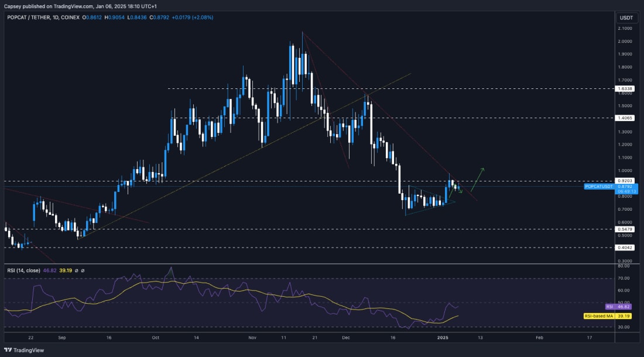Toggle RSI line visibility with crossed-eye icon
This screenshot has height=357, width=644.
pos(76,271)
